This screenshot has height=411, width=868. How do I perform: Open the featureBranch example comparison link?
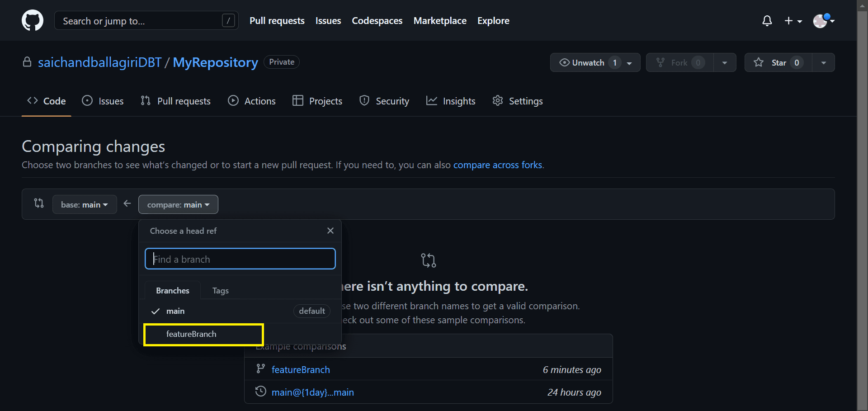[301, 369]
